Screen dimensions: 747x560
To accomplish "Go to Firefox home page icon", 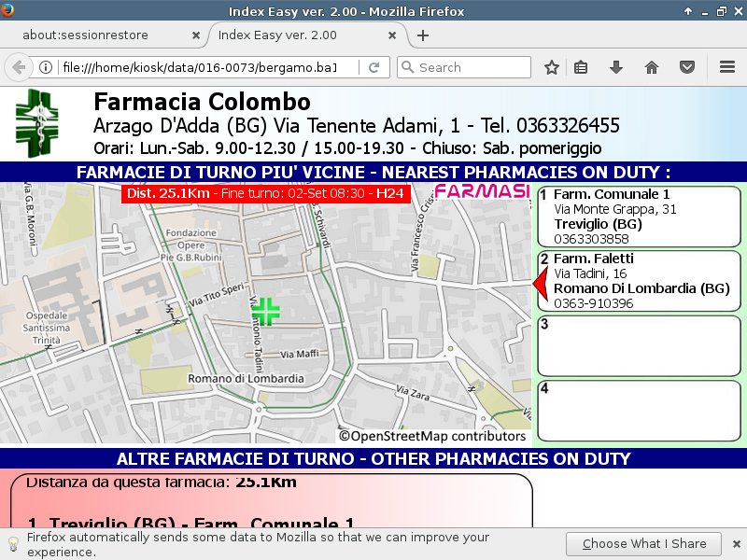I will coord(652,67).
